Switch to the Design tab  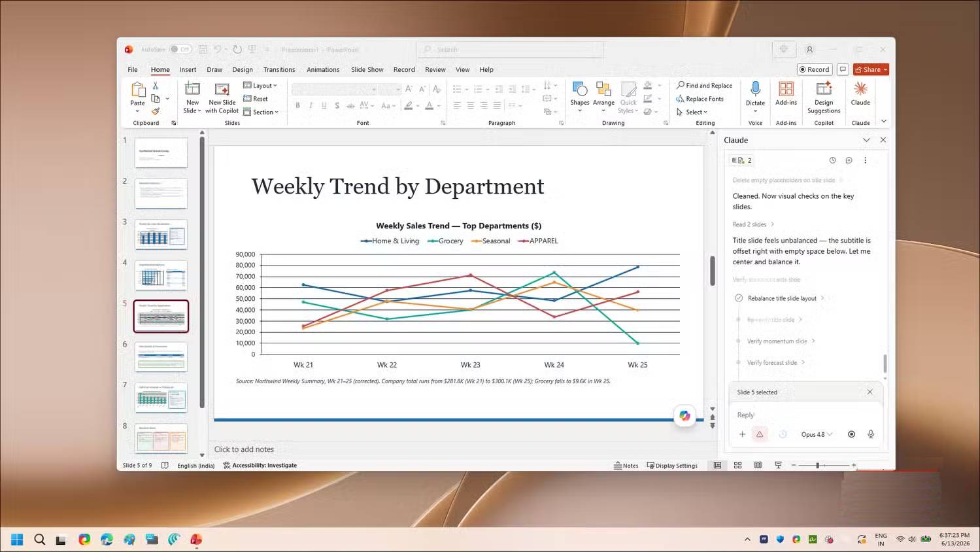pos(242,69)
